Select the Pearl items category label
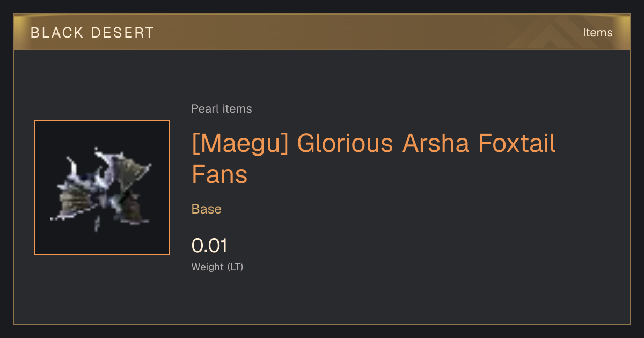Viewport: 644px width, 338px height. 222,109
